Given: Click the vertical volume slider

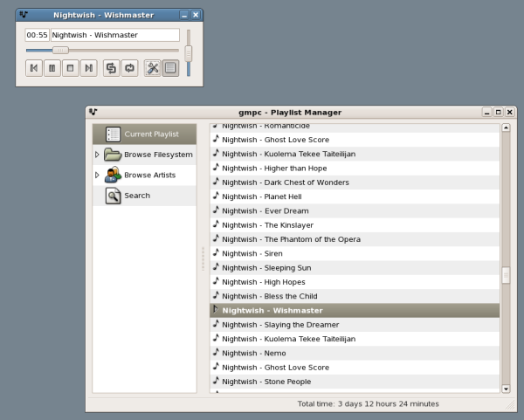Looking at the screenshot, I should [x=188, y=52].
